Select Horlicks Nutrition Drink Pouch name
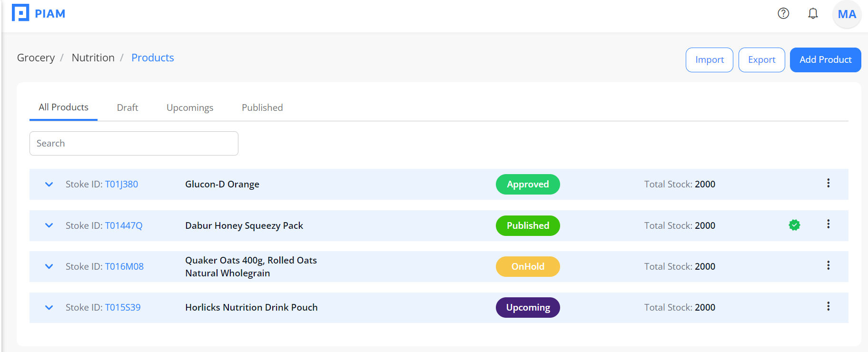 click(251, 307)
